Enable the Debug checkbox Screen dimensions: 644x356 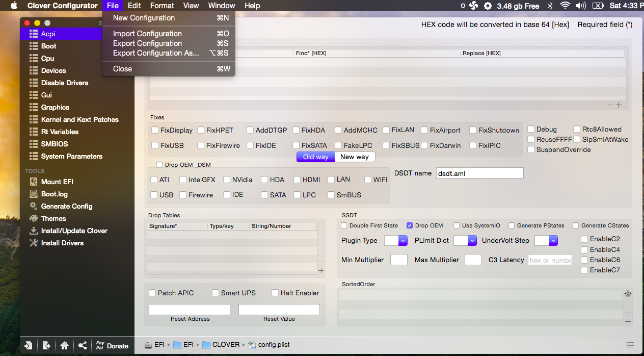coord(531,129)
